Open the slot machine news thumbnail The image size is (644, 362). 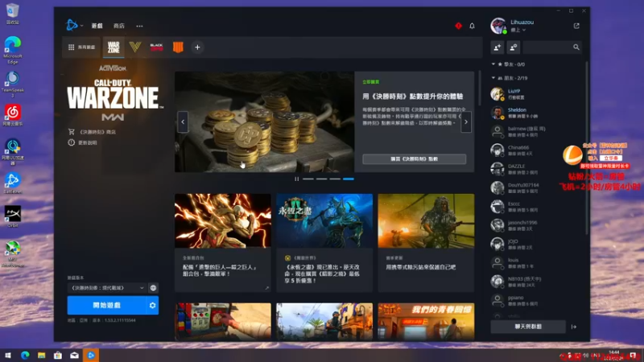(223, 321)
